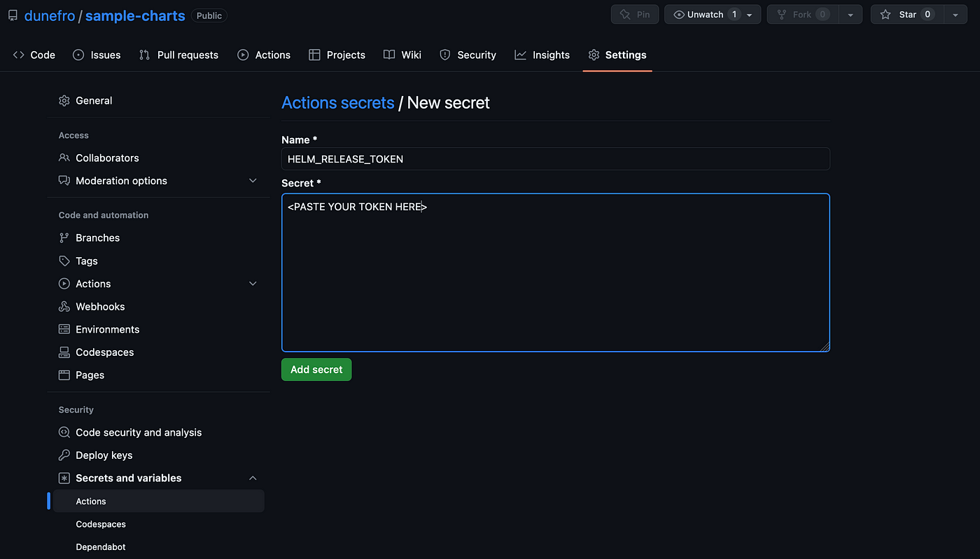The width and height of the screenshot is (980, 559).
Task: Click the browser icon beside Pages
Action: [64, 375]
